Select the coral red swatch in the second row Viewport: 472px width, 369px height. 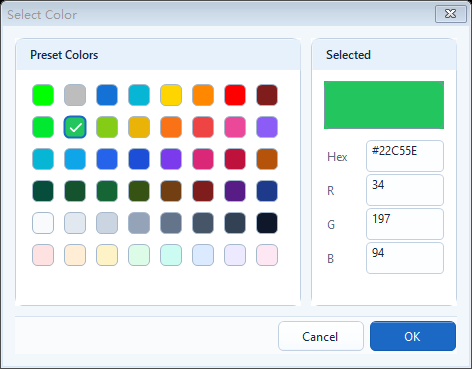click(x=203, y=127)
